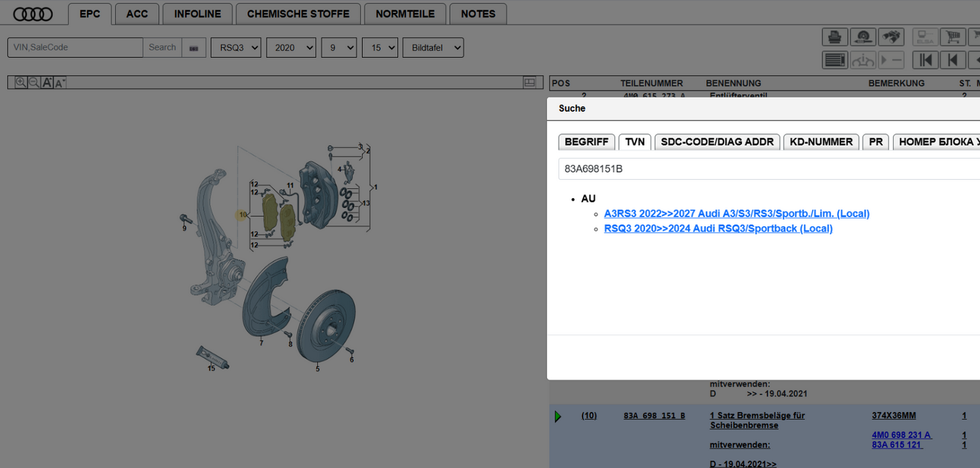
Task: Click the Search button beside the VIN field
Action: [162, 48]
